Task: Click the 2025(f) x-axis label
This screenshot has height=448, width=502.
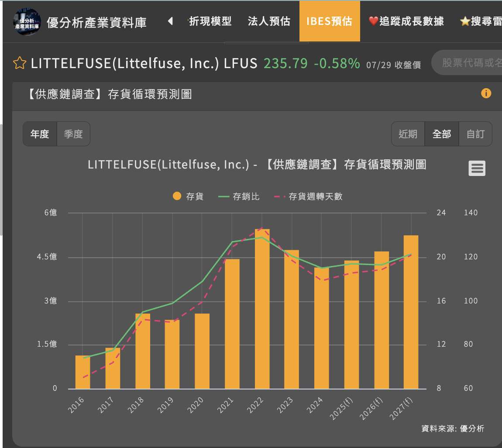Action: (341, 408)
